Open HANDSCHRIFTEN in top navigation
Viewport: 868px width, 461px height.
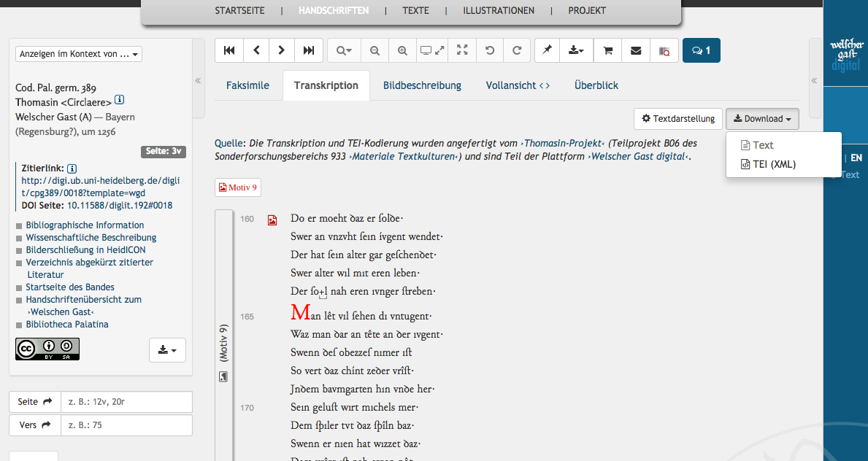[334, 10]
